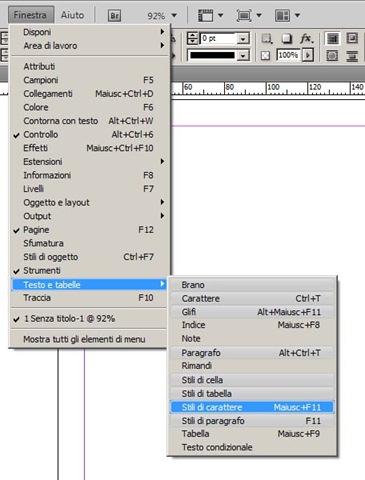Image resolution: width=365 pixels, height=480 pixels.
Task: Uncheck the Pagine panel entry
Action: pos(91,230)
